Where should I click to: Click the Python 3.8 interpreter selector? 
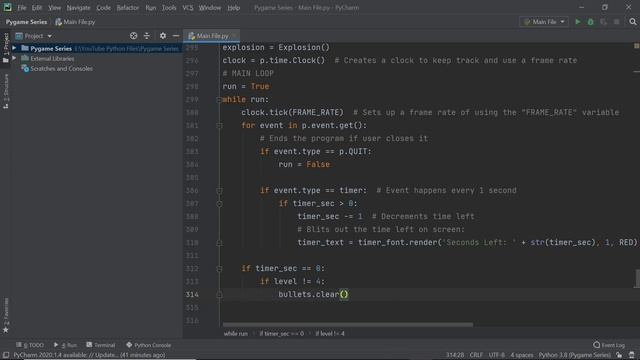(x=575, y=355)
